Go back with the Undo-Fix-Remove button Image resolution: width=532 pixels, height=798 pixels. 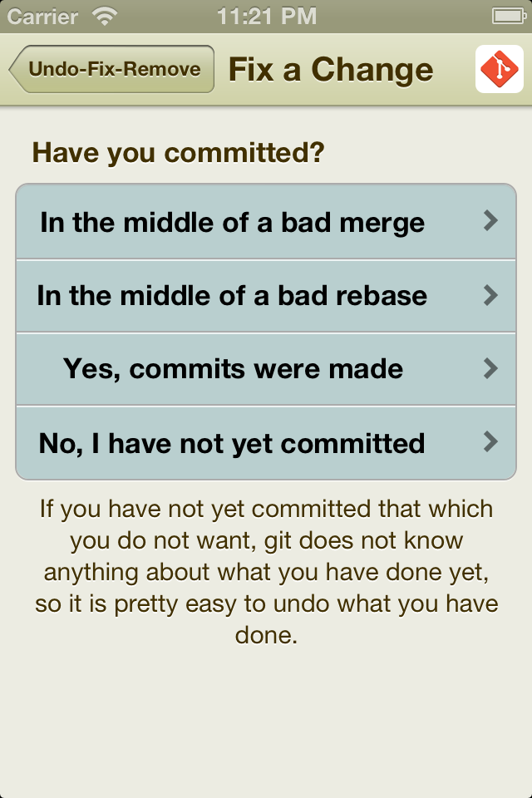[113, 69]
